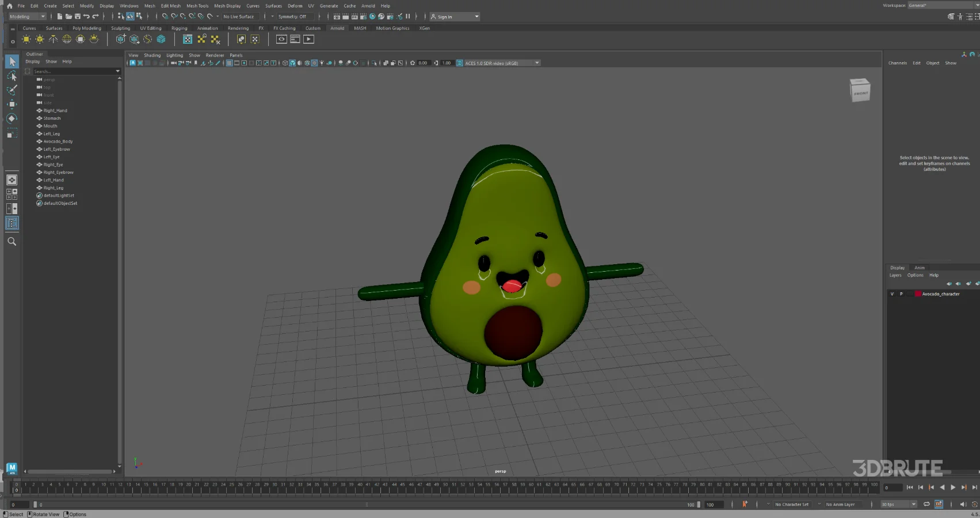
Task: Start Arnold render with play shelf icon
Action: 309,39
